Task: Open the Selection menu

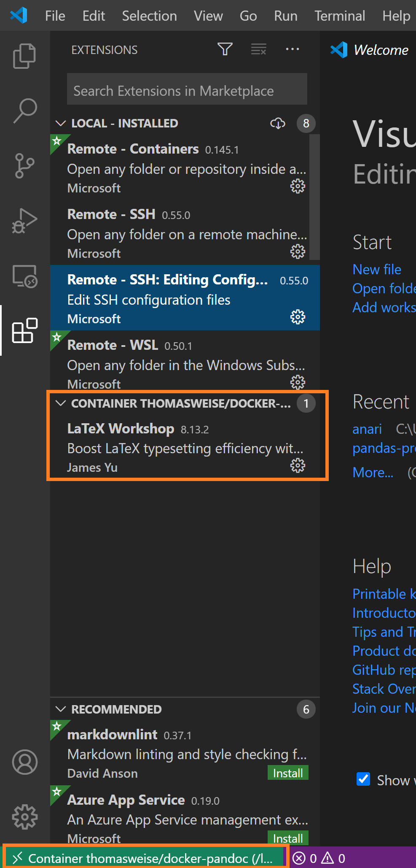Action: (x=150, y=16)
